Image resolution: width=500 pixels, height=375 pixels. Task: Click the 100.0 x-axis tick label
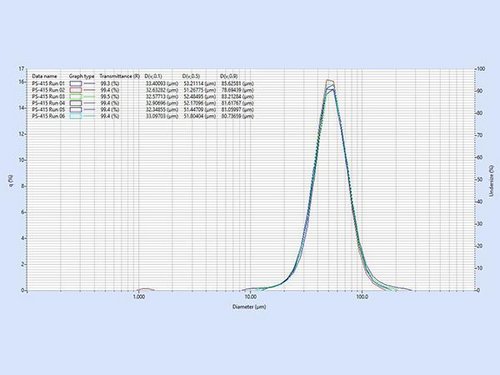click(x=362, y=296)
